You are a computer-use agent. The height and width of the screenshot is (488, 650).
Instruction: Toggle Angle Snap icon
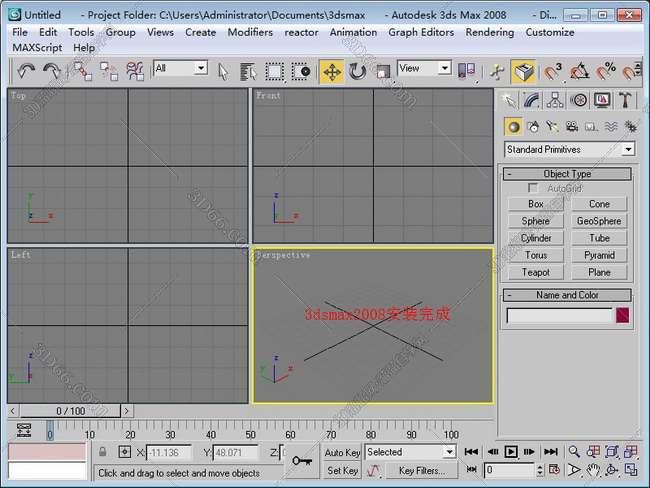coord(580,72)
